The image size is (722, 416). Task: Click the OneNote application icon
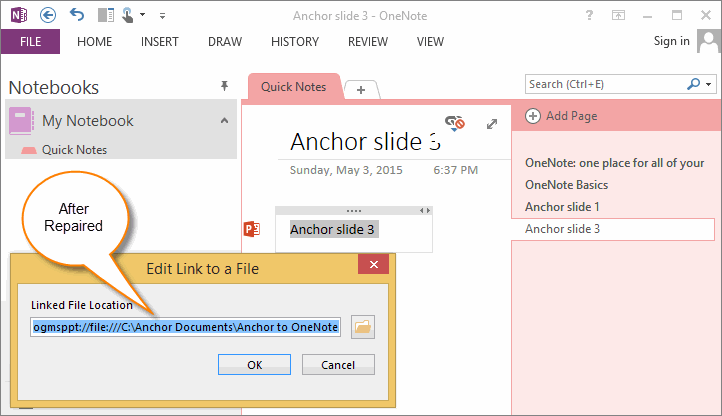point(19,15)
